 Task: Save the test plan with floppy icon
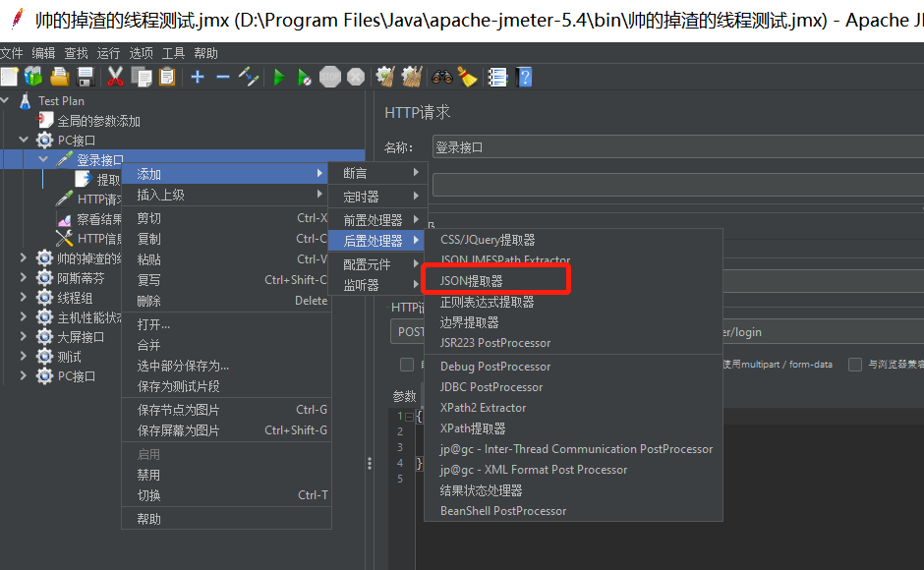pyautogui.click(x=86, y=77)
